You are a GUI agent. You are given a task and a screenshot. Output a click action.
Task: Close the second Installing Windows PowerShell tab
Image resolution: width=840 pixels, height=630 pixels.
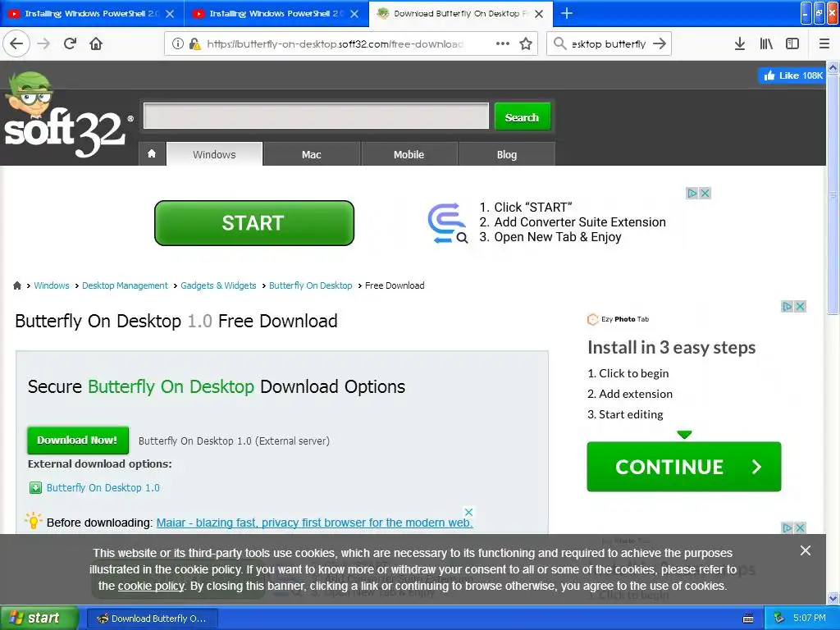pyautogui.click(x=354, y=14)
